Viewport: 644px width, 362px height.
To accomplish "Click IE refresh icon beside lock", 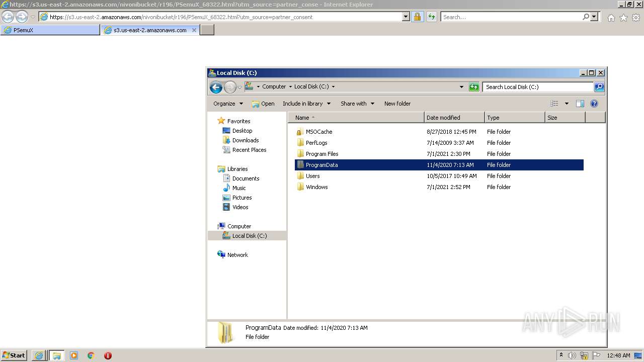I will click(x=431, y=17).
